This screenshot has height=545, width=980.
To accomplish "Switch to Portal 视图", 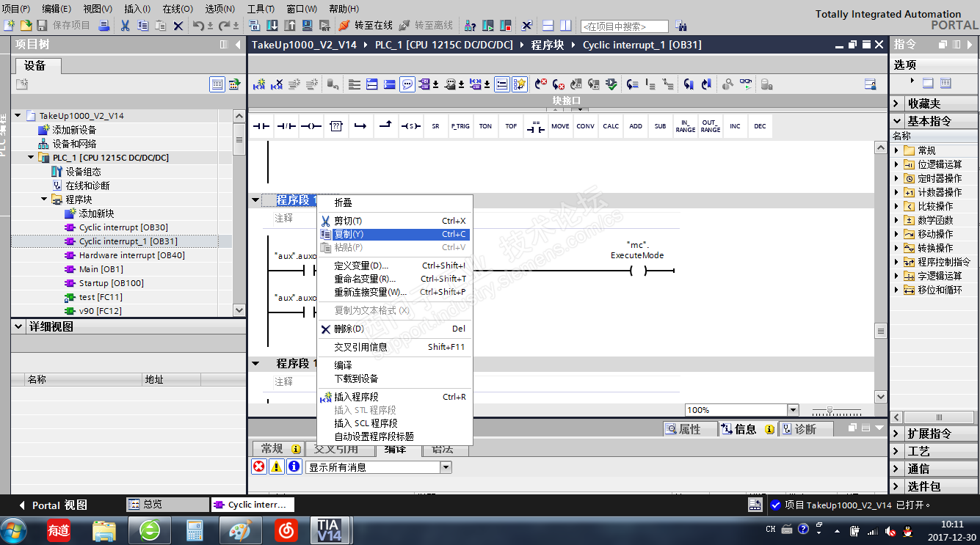I will [53, 505].
